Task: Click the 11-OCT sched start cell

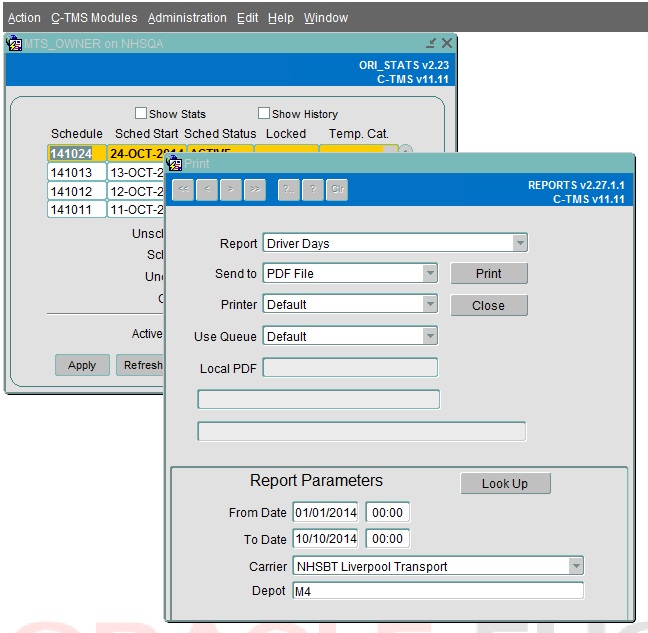Action: 136,209
